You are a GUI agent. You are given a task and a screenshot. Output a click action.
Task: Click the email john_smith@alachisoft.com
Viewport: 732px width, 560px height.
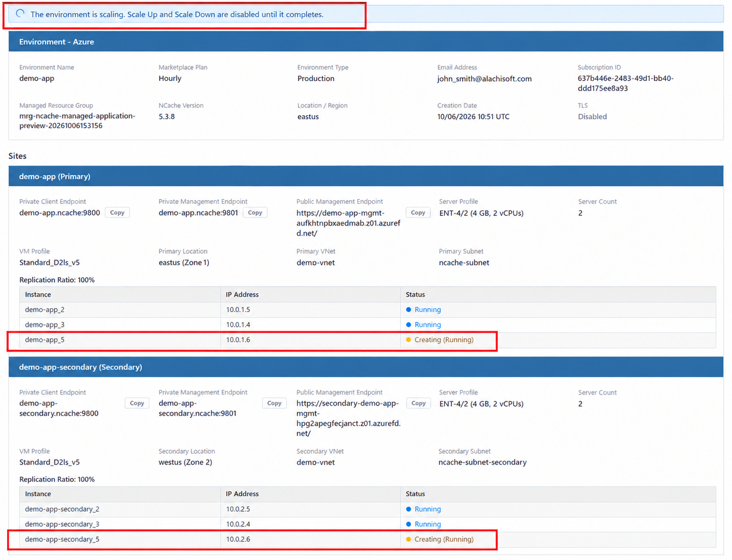(484, 79)
